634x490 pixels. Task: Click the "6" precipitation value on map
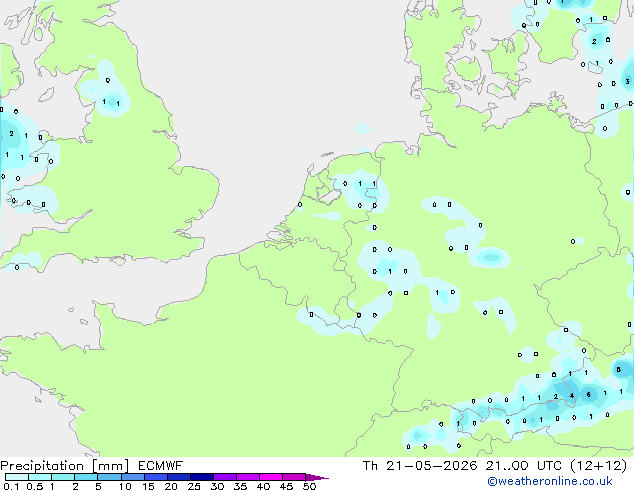pos(588,395)
